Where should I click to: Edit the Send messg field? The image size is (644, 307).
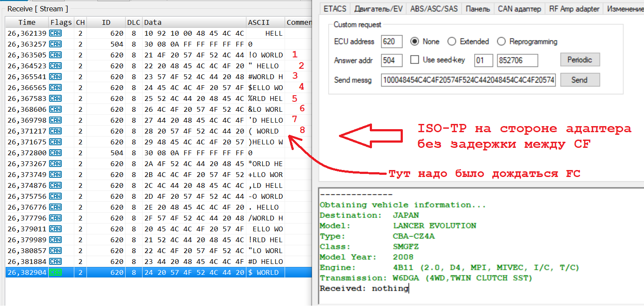(468, 80)
